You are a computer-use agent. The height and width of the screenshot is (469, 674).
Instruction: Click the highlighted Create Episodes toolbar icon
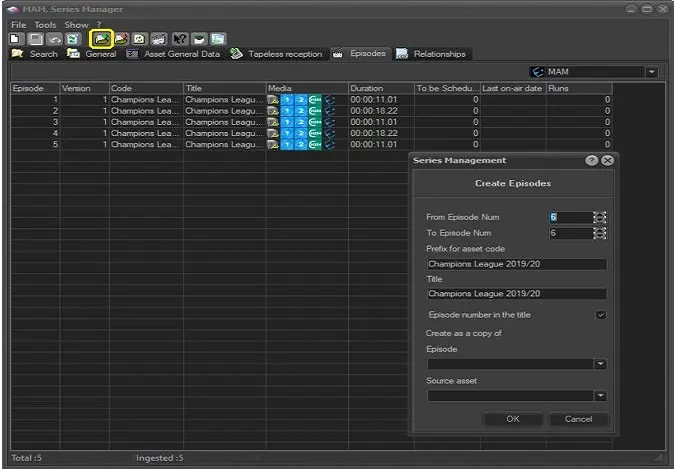100,38
